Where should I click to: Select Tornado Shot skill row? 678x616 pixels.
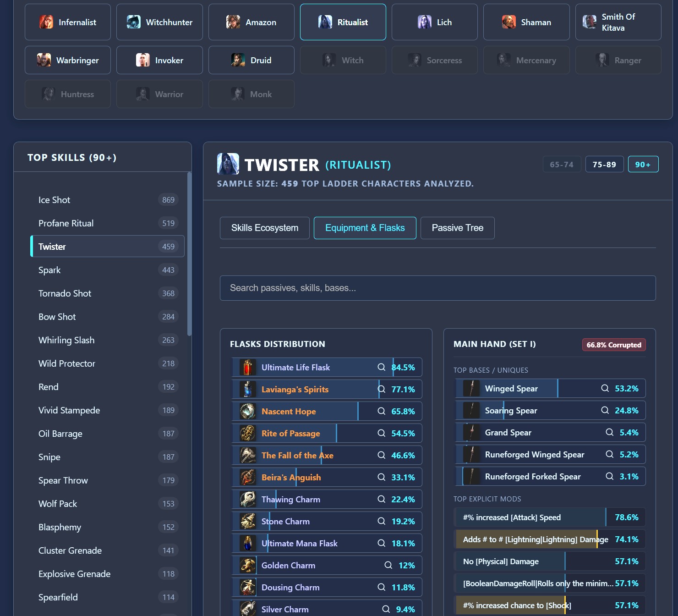point(107,293)
